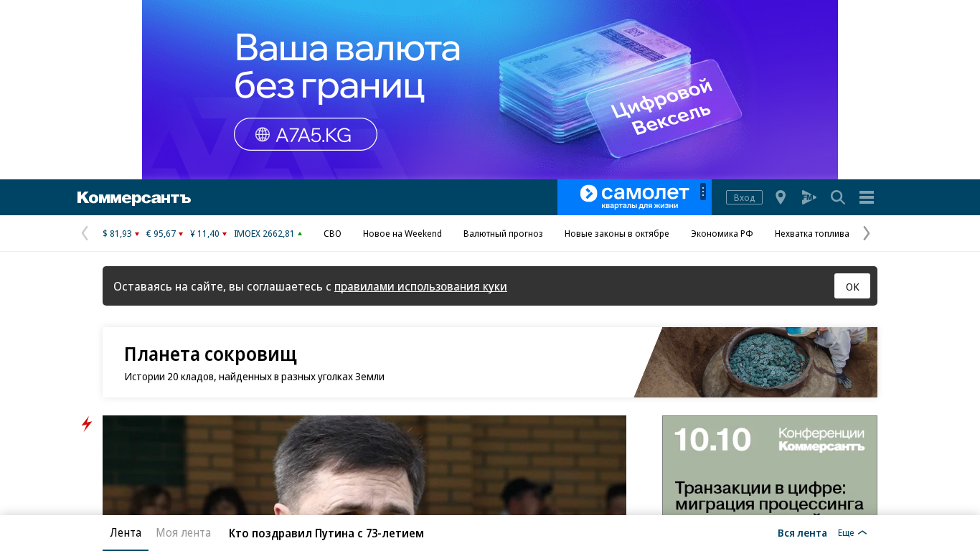Open the Планета сокровищ treasure thumbnail
Viewport: 980px width, 551px height.
pyautogui.click(x=755, y=362)
